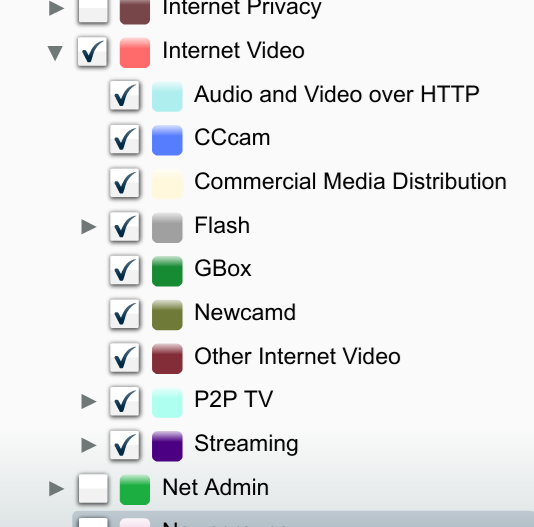Click the purple Streaming color swatch
Screen dimensions: 534x527
point(167,446)
